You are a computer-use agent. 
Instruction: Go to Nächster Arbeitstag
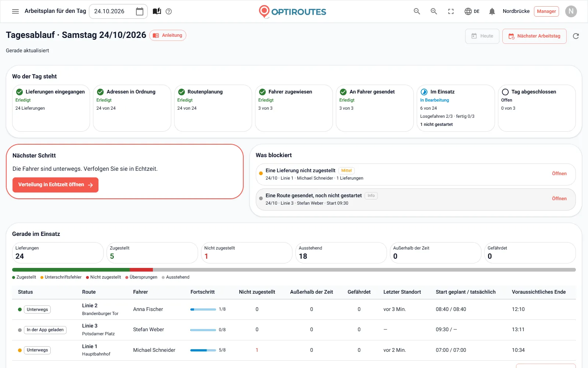(x=534, y=36)
